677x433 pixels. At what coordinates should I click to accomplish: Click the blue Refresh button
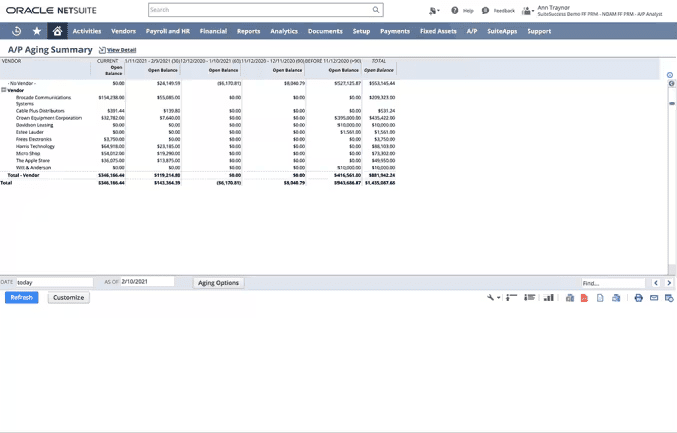point(22,297)
